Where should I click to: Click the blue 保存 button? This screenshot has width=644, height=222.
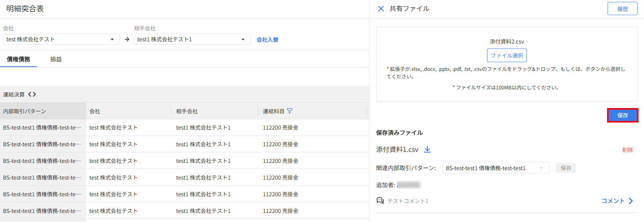[622, 115]
